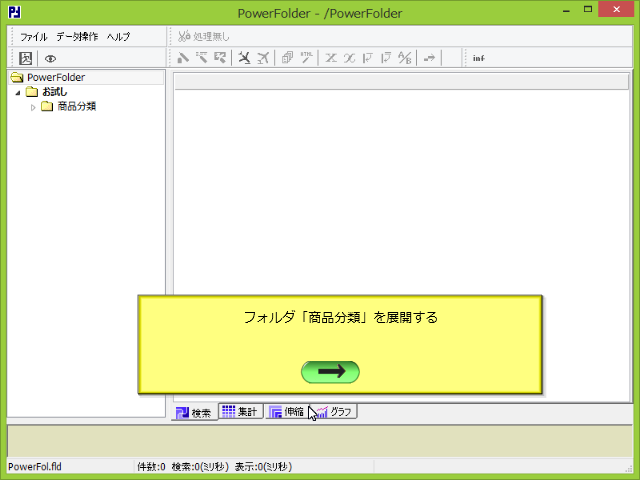Click the pencil with dotted line icon
Image resolution: width=640 pixels, height=480 pixels.
tap(202, 58)
